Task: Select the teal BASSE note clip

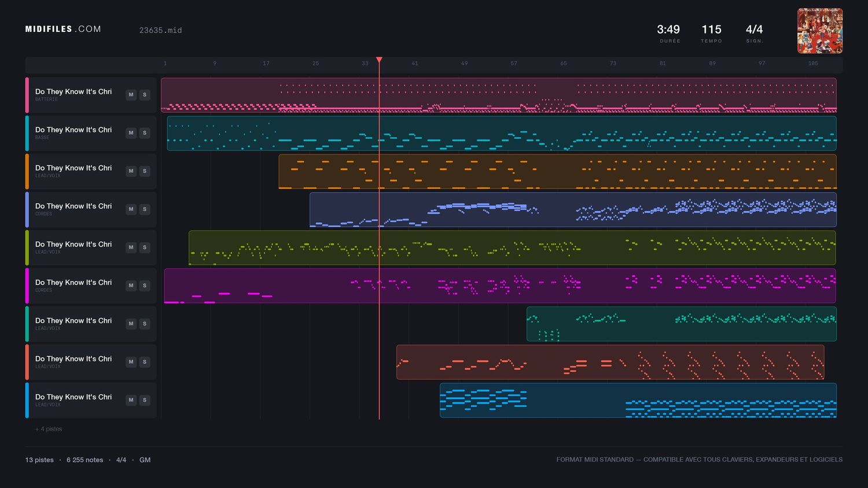Action: click(502, 133)
